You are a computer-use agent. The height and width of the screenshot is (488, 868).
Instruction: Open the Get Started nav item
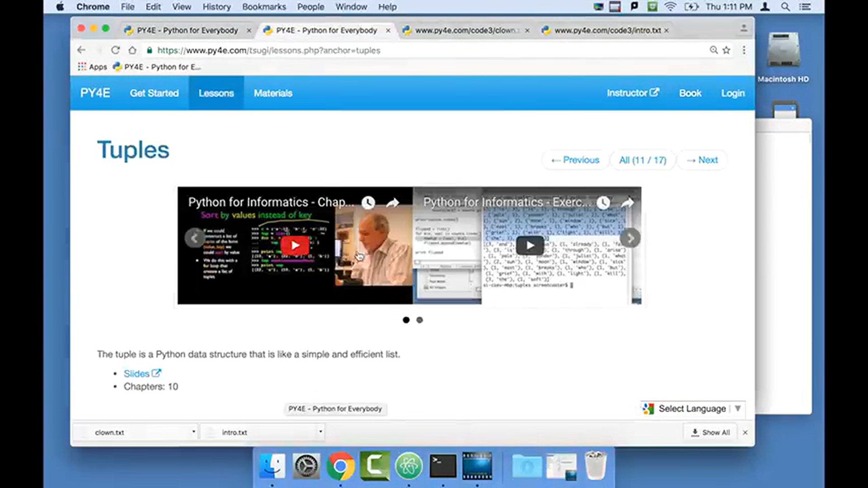coord(154,93)
